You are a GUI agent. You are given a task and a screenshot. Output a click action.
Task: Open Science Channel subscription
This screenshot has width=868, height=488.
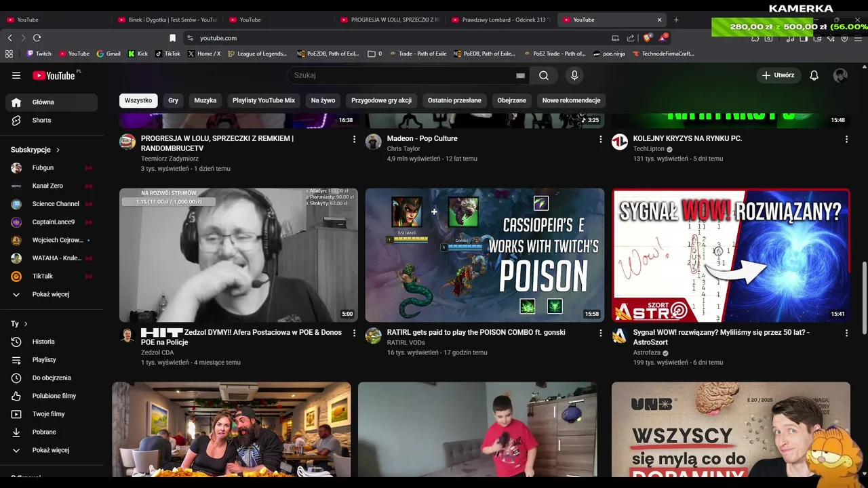[52, 204]
